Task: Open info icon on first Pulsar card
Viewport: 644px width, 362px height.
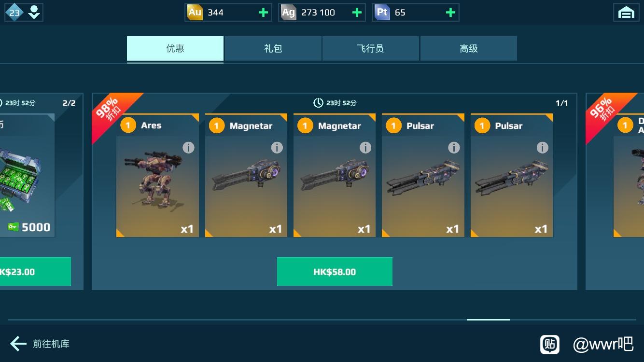Action: [x=454, y=148]
